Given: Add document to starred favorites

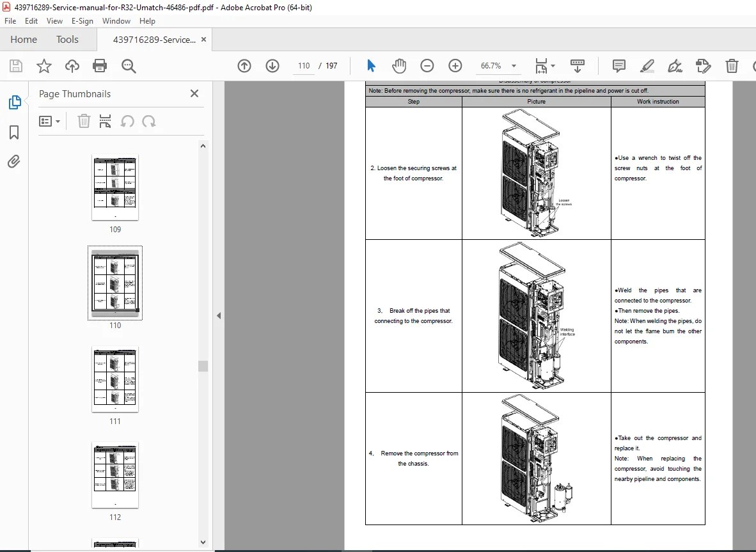Looking at the screenshot, I should tap(44, 66).
